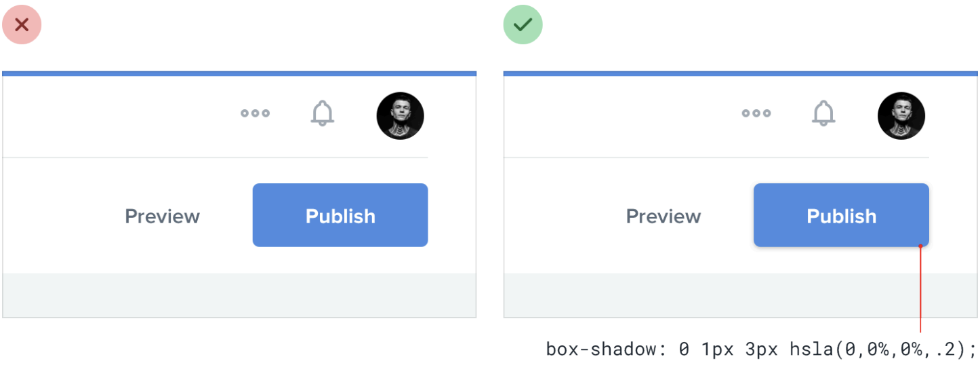This screenshot has width=980, height=380.
Task: Click the red vertical callout line below Publish
Action: [920, 292]
